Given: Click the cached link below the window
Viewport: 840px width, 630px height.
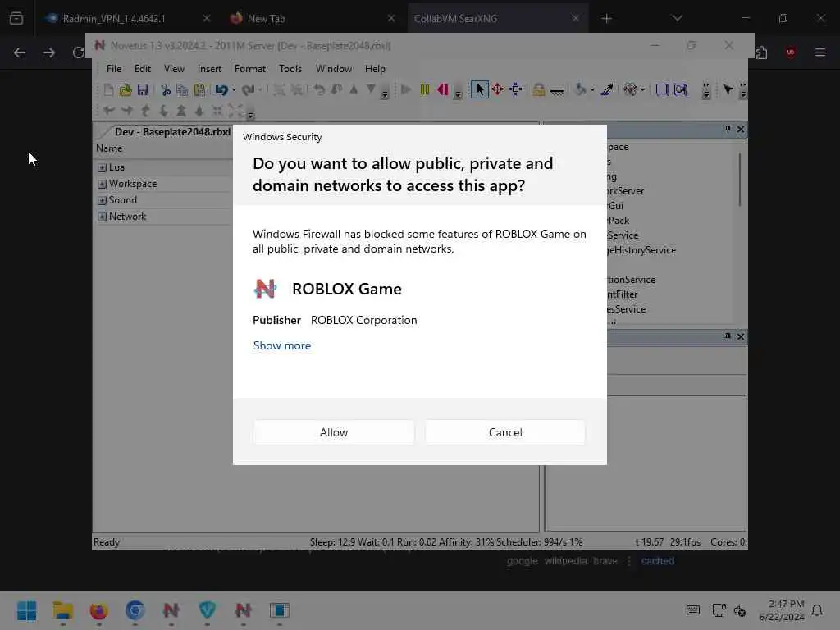Looking at the screenshot, I should 657,561.
